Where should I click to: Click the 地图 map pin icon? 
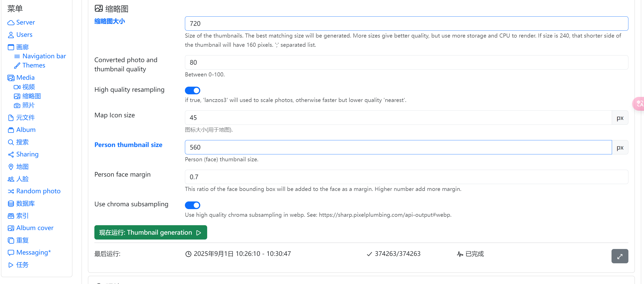pyautogui.click(x=11, y=167)
